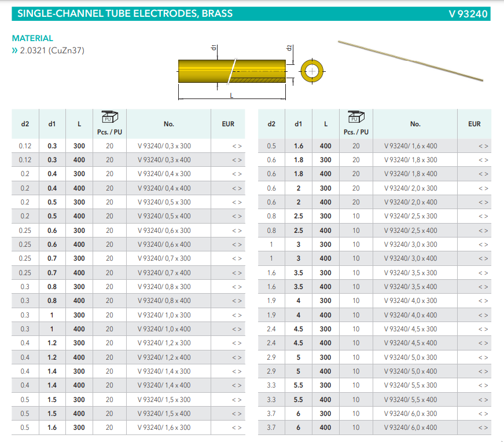Screen dimensions: 504x442
Task: Click the V 93240 code in the title bar
Action: [x=468, y=13]
